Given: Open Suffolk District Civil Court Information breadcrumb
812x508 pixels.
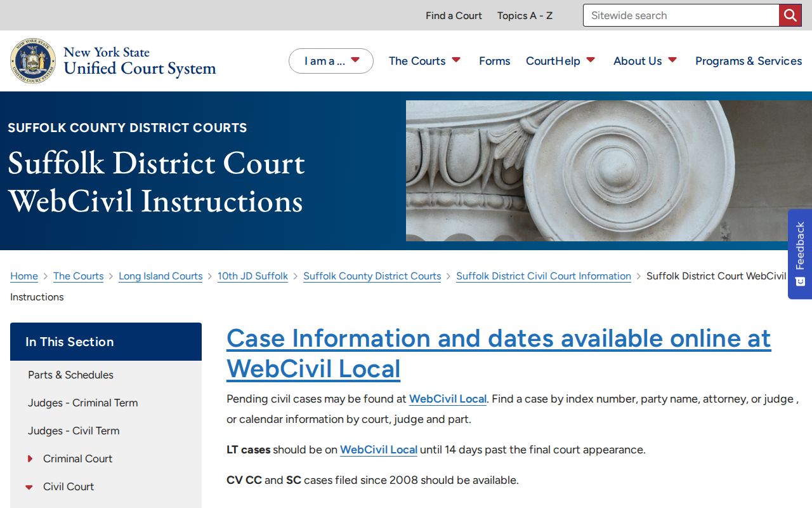Looking at the screenshot, I should click(544, 276).
